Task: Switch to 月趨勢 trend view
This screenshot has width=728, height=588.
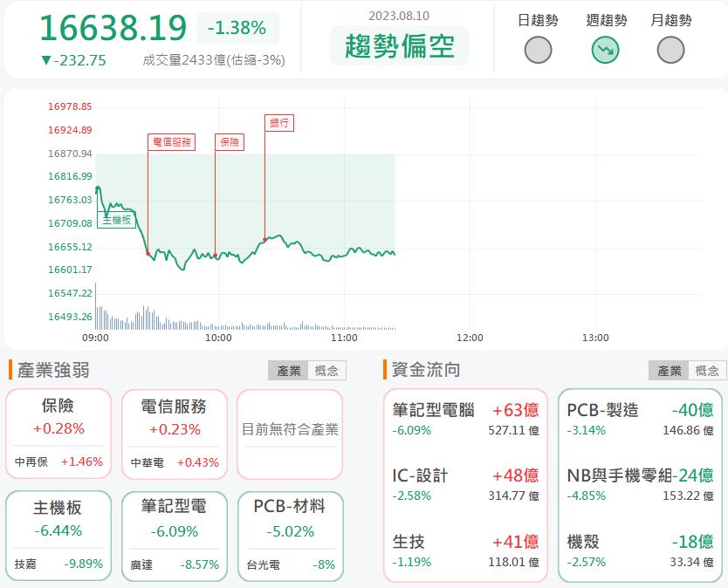Action: [671, 49]
